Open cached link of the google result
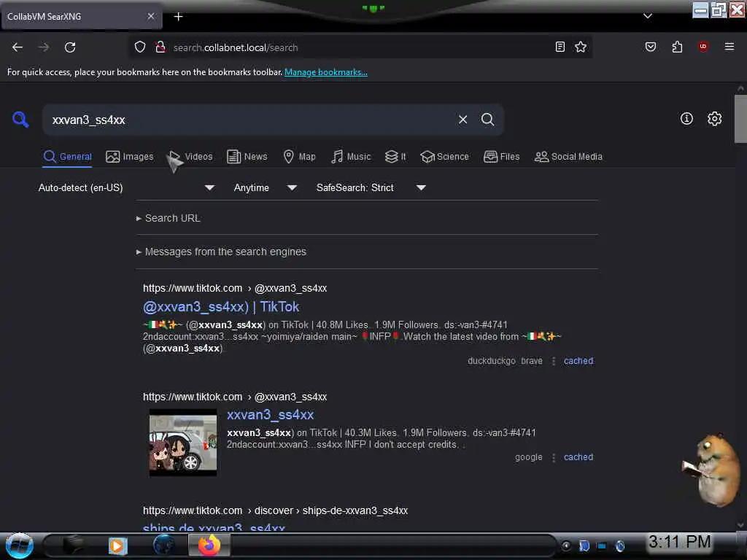This screenshot has height=560, width=747. pyautogui.click(x=578, y=457)
